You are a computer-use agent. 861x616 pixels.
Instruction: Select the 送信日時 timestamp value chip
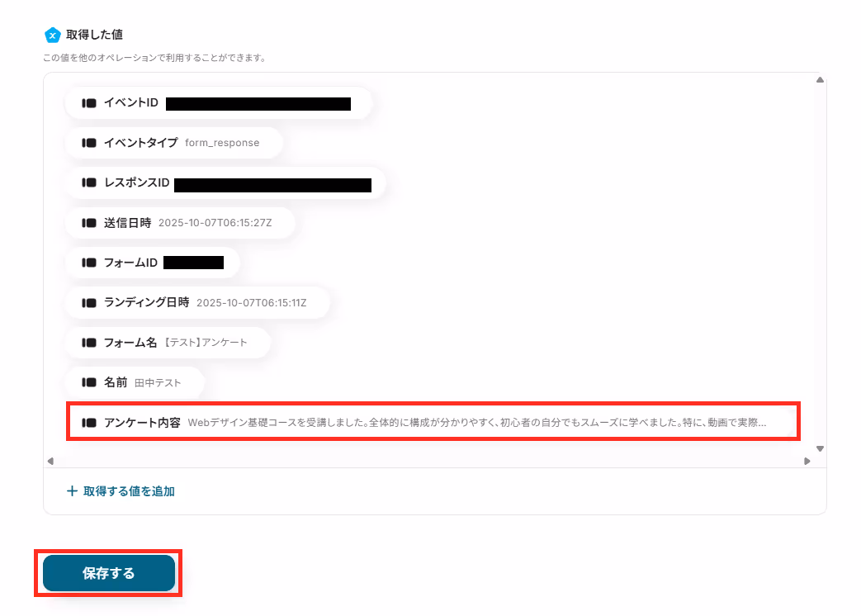coord(180,223)
